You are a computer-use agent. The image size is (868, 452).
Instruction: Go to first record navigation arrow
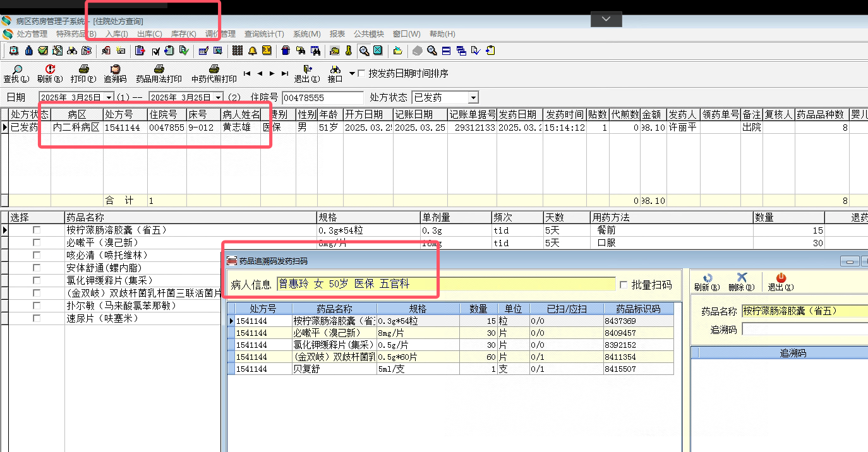tap(247, 73)
